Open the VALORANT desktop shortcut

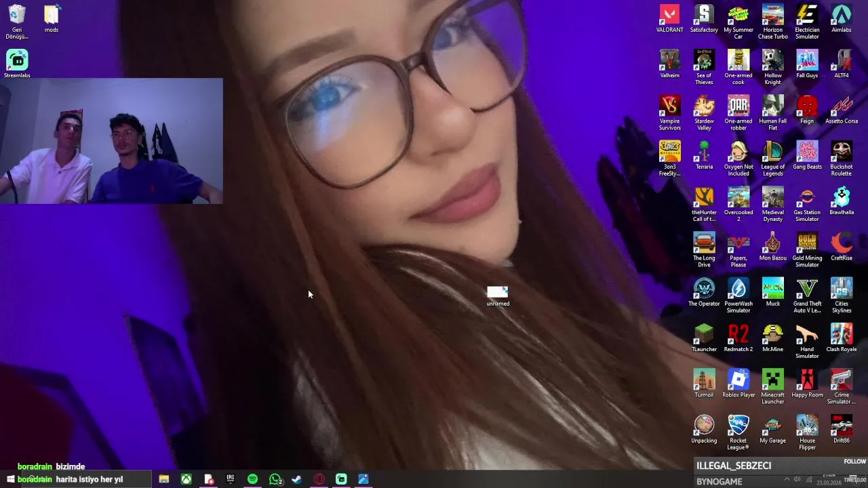669,19
